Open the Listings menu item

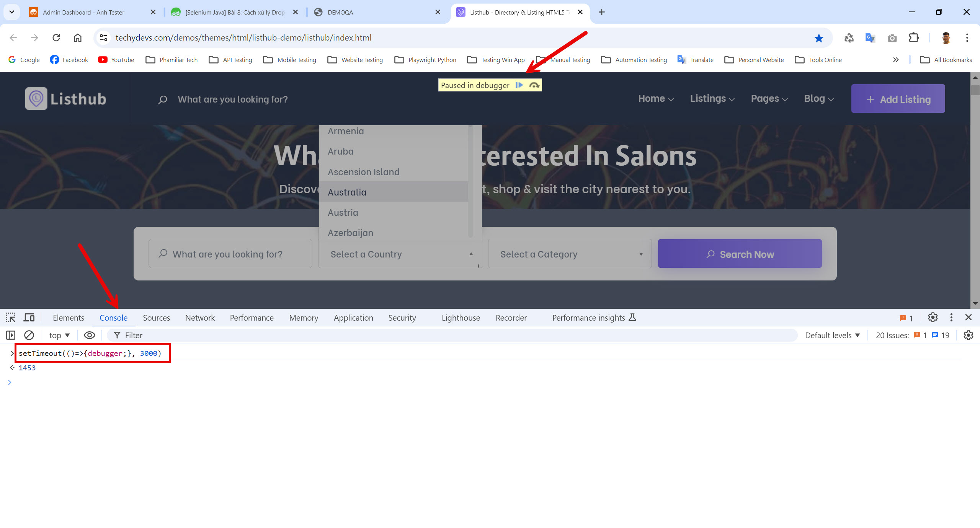[x=711, y=99]
